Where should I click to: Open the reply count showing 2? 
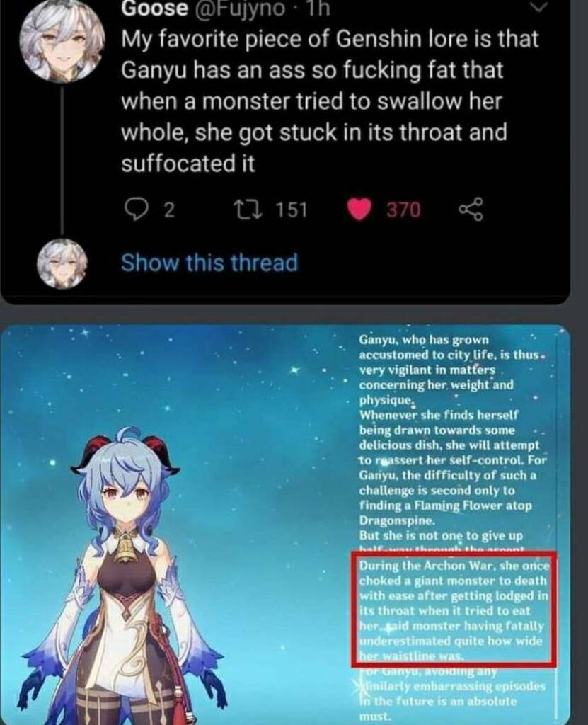(170, 210)
